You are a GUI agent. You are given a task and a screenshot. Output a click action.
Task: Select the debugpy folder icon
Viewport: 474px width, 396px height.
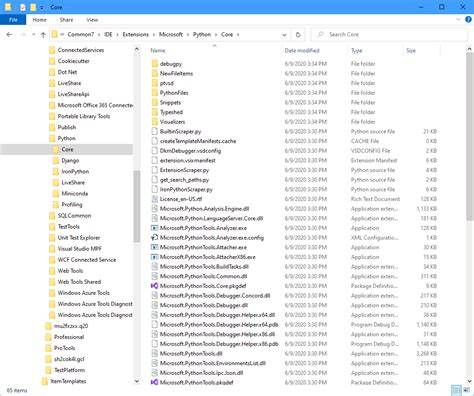point(155,64)
